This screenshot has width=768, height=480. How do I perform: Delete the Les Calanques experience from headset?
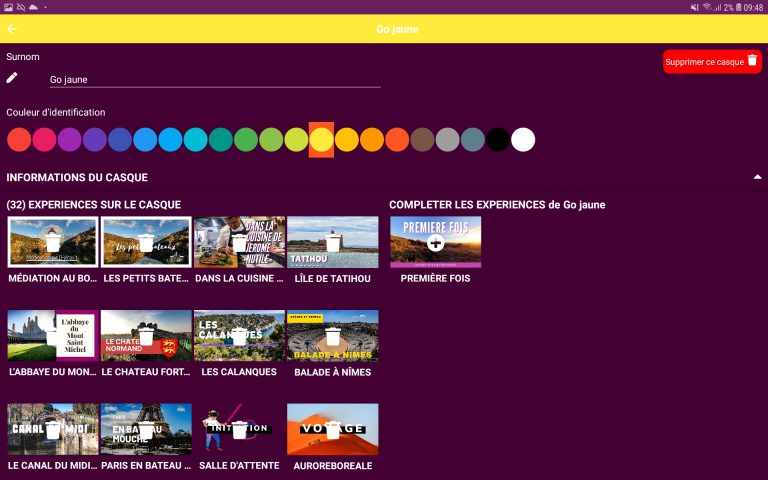pos(240,336)
